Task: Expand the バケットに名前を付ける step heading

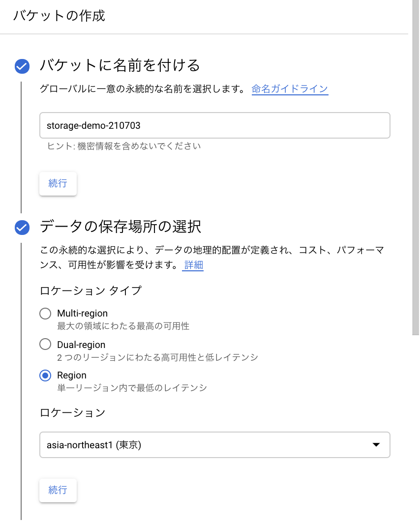Action: tap(120, 65)
